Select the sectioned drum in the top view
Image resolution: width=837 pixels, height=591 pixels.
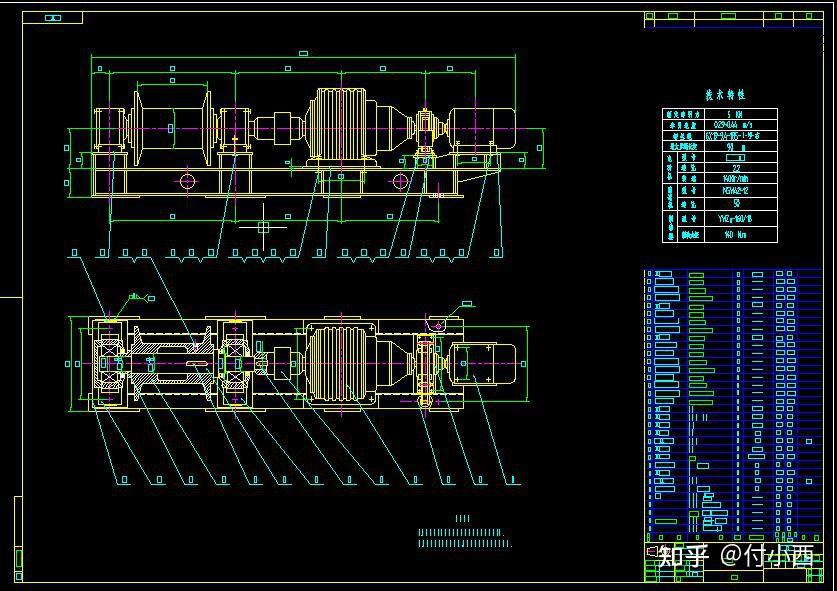(x=172, y=363)
